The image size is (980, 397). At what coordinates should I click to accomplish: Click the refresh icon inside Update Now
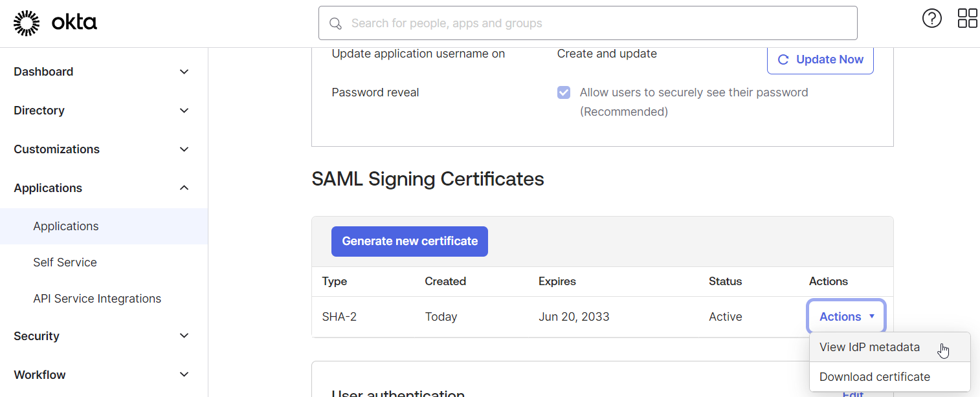coord(783,59)
